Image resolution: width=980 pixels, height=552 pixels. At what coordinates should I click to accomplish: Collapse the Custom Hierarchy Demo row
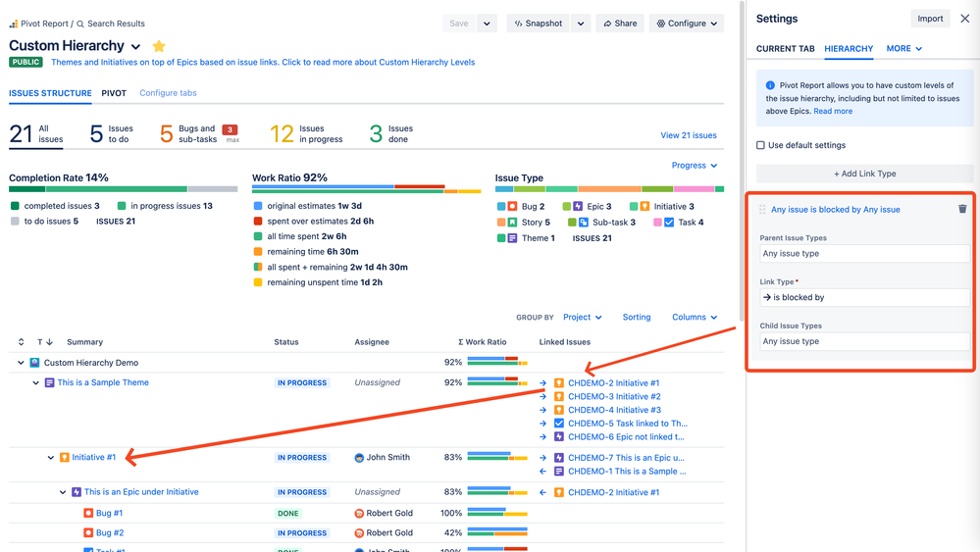(21, 362)
